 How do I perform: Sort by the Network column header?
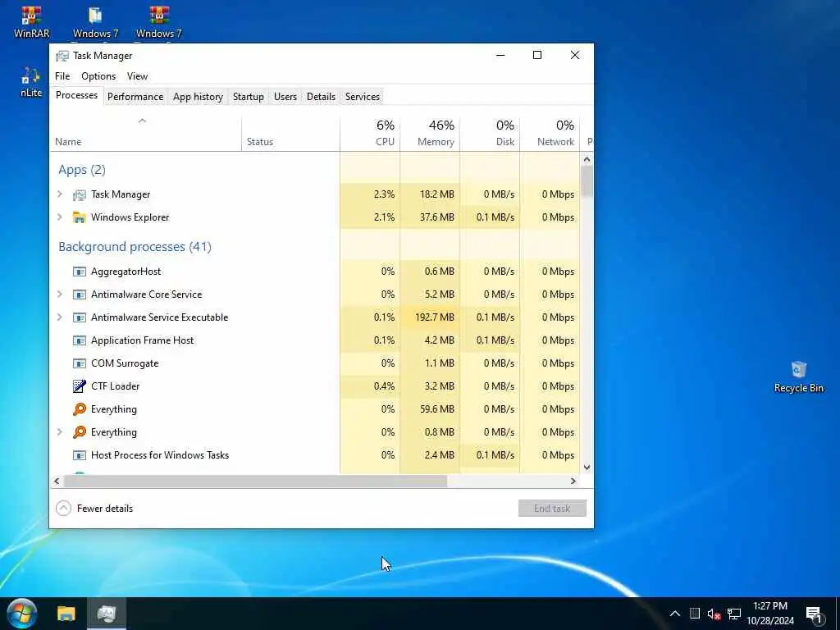550,134
